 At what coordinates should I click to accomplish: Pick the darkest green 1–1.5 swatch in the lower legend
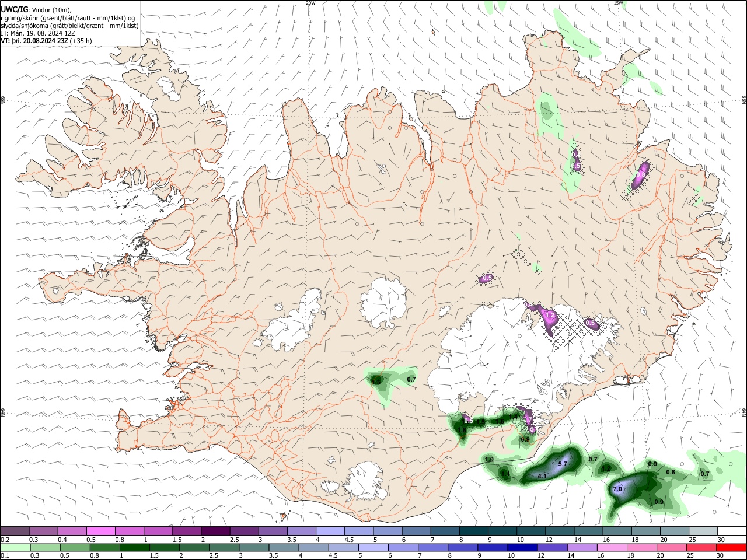pyautogui.click(x=134, y=547)
